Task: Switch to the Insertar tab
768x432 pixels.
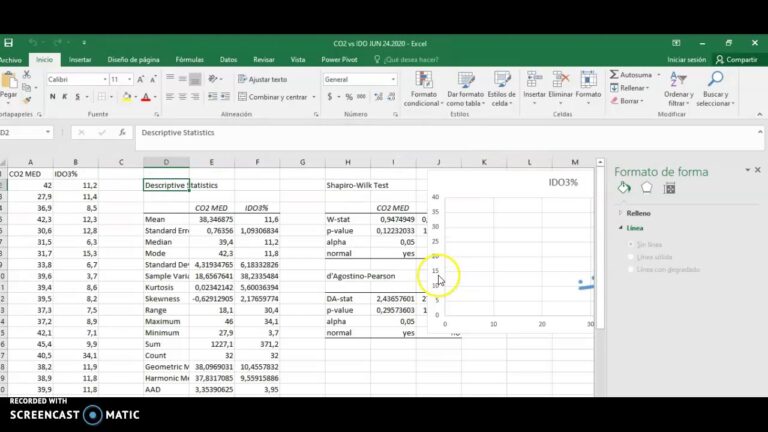Action: pos(80,60)
